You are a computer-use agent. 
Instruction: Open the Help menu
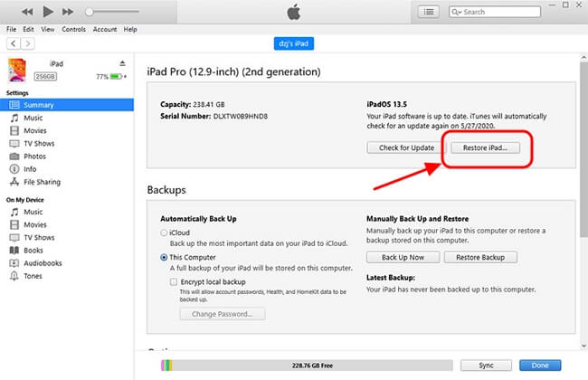tap(130, 29)
